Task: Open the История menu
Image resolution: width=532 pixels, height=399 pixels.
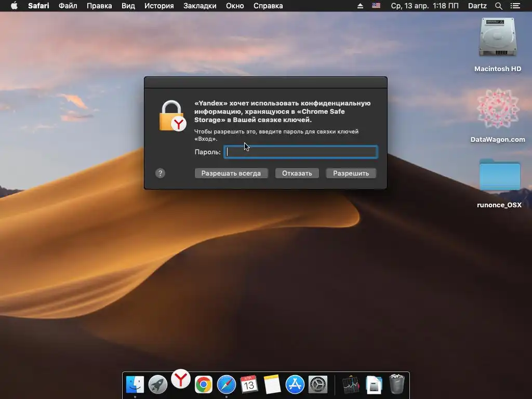Action: (159, 6)
